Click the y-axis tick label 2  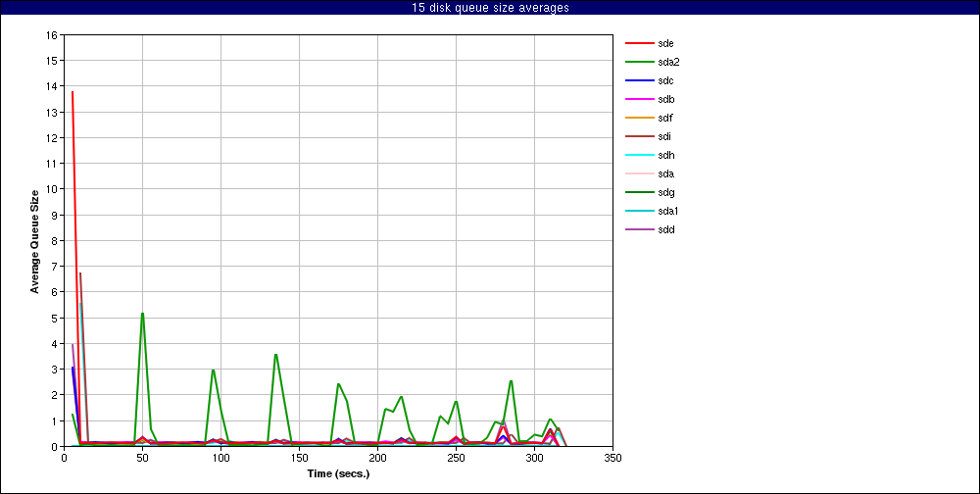coord(54,395)
